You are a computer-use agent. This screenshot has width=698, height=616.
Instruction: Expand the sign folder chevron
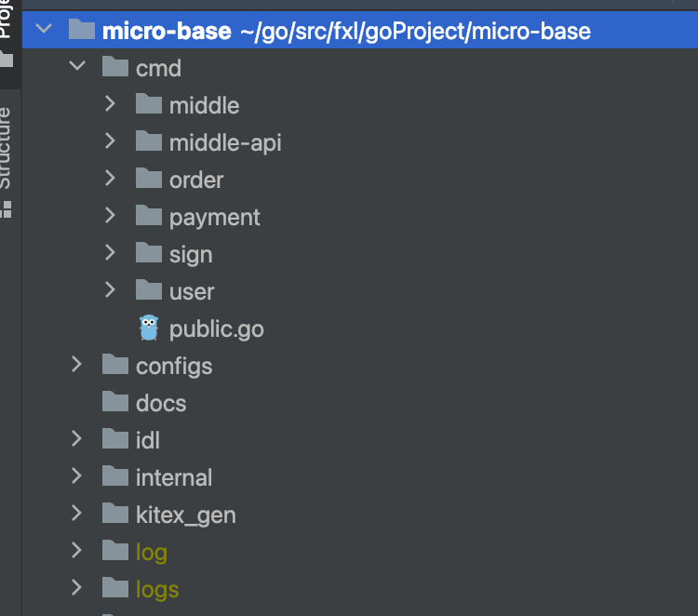pyautogui.click(x=110, y=253)
